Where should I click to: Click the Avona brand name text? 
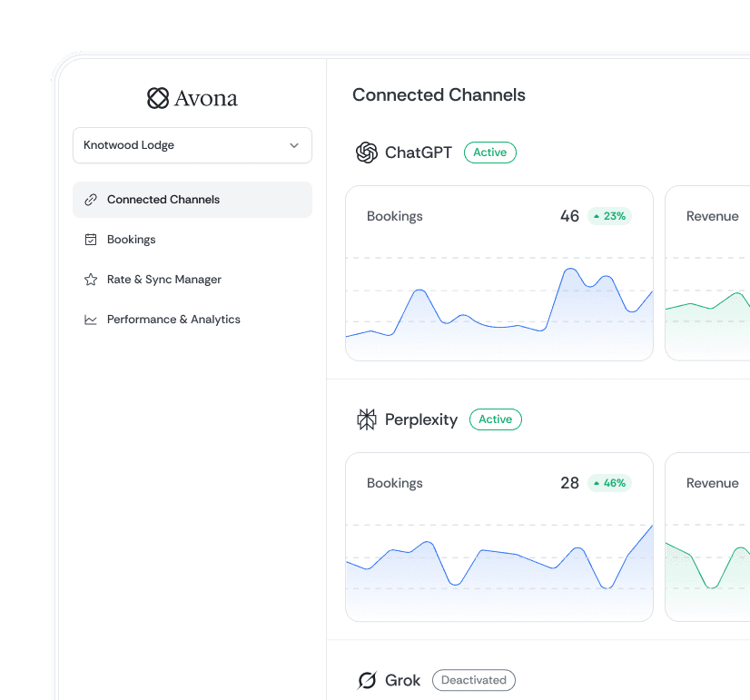click(206, 98)
